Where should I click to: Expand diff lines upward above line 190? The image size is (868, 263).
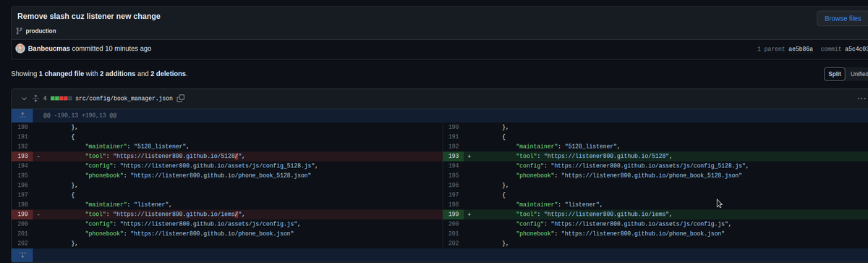[22, 114]
